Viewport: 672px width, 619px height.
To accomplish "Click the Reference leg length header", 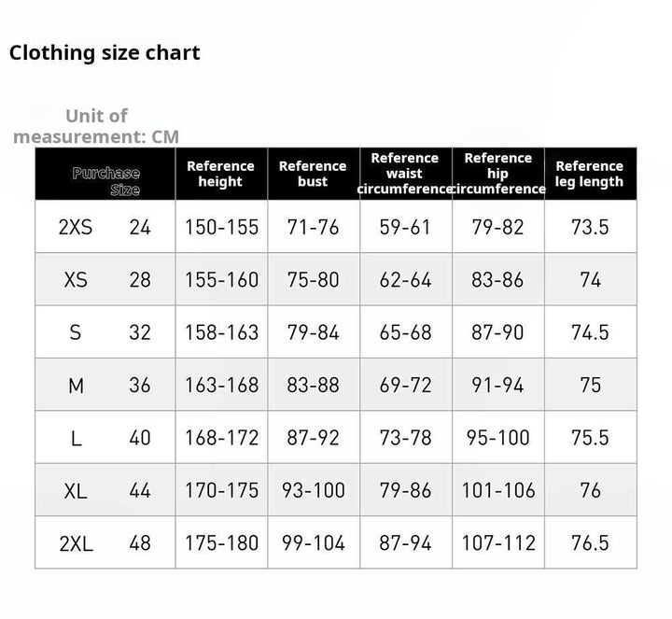I will tap(589, 174).
